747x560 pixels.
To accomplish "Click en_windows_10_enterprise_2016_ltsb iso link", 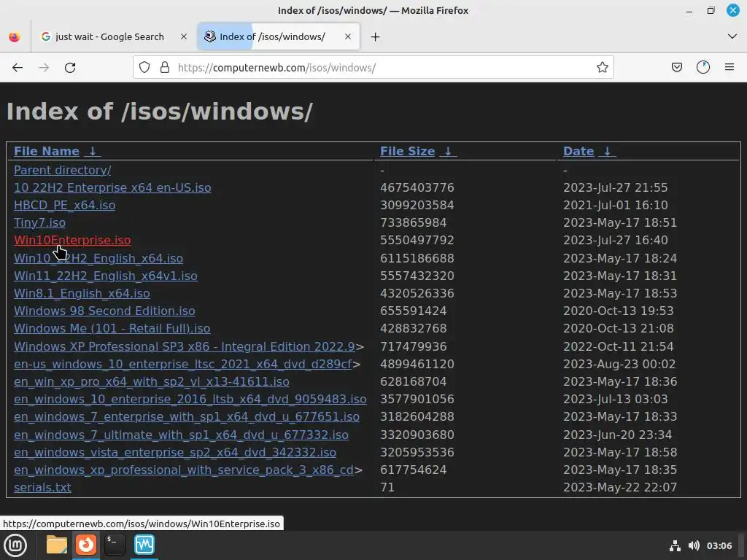I will point(190,400).
